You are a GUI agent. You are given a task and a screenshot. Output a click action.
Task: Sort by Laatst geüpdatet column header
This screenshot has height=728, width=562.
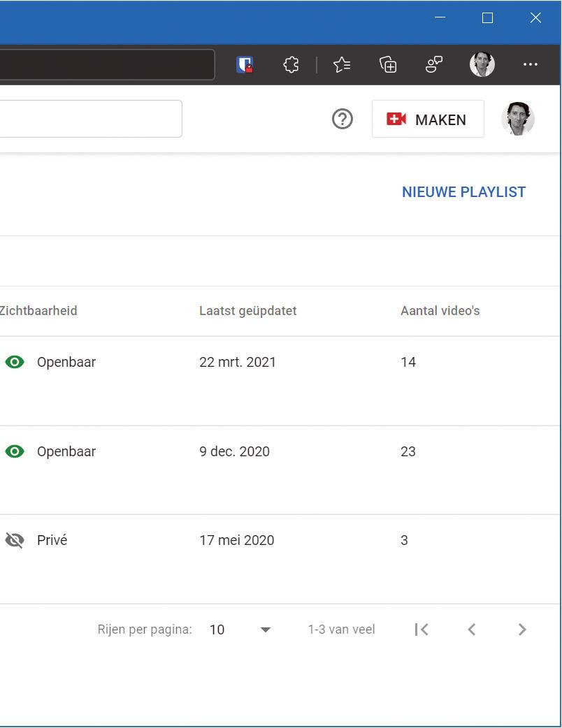tap(248, 311)
